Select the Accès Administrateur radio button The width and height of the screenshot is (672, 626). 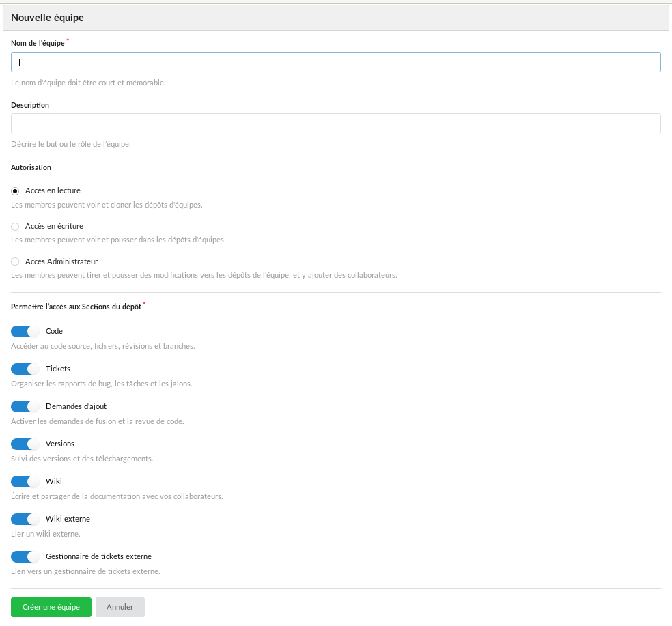point(15,262)
